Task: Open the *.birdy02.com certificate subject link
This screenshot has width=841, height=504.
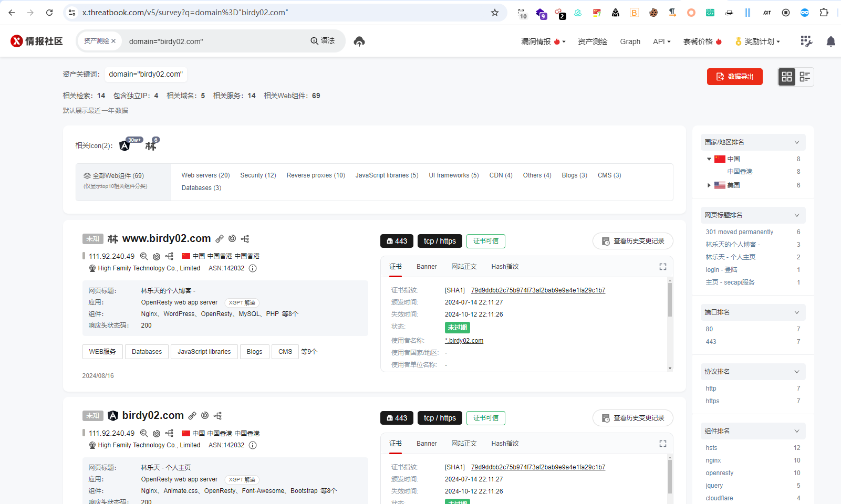Action: point(464,341)
